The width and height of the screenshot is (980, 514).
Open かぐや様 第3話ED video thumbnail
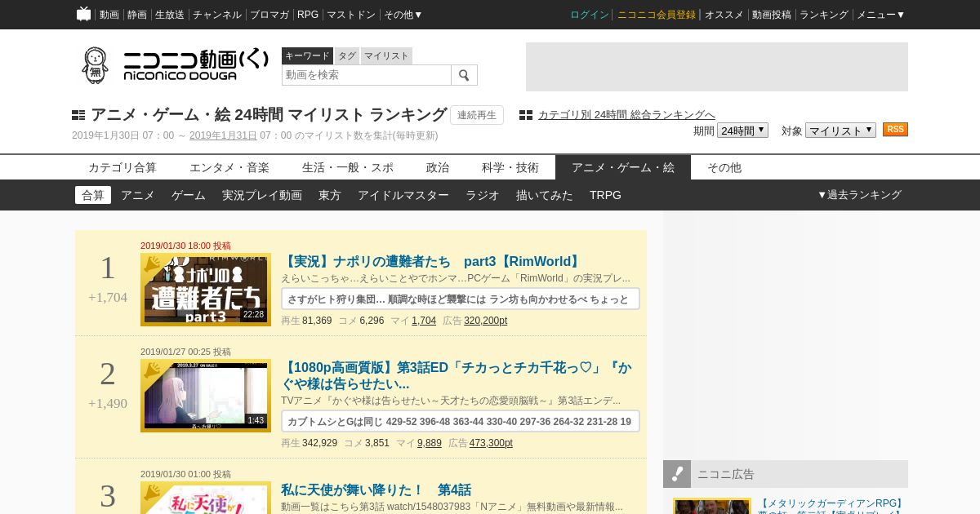[x=206, y=396]
